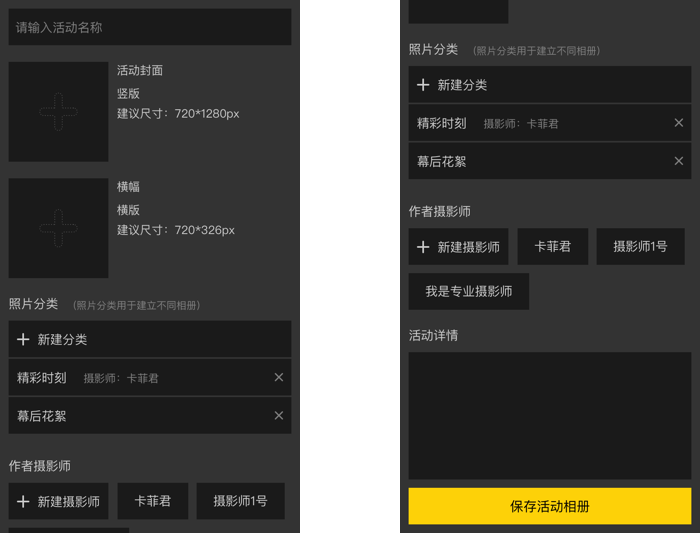Add 横幅 image via plus placeholder
The height and width of the screenshot is (533, 700).
pyautogui.click(x=58, y=228)
